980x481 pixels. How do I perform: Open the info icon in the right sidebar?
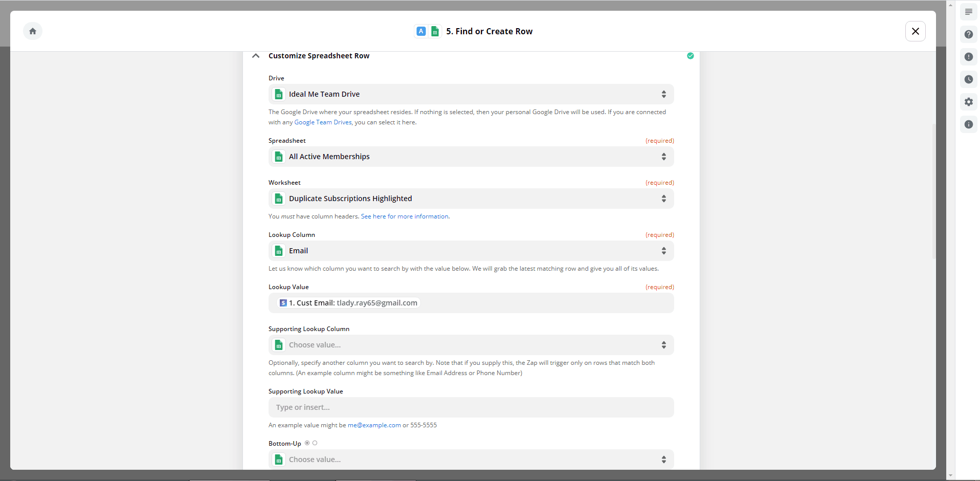pos(968,124)
